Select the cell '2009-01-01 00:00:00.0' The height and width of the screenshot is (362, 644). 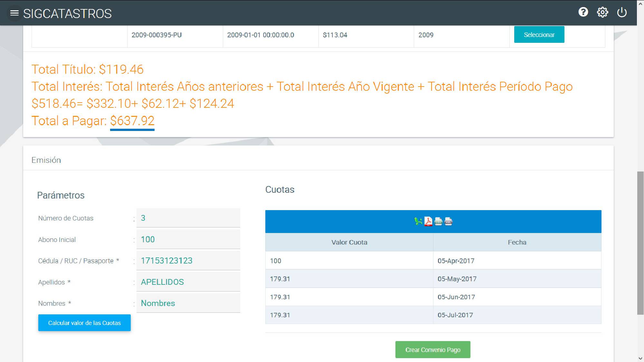[x=270, y=35]
